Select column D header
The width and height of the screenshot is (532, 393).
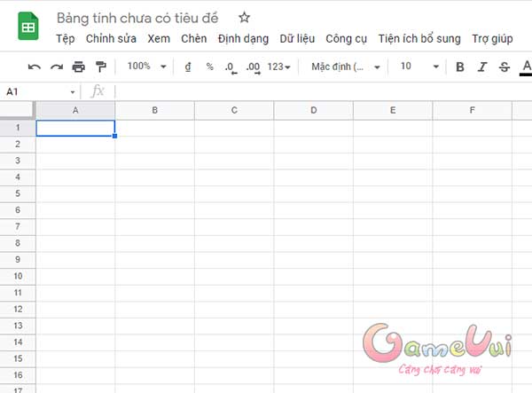(x=314, y=110)
